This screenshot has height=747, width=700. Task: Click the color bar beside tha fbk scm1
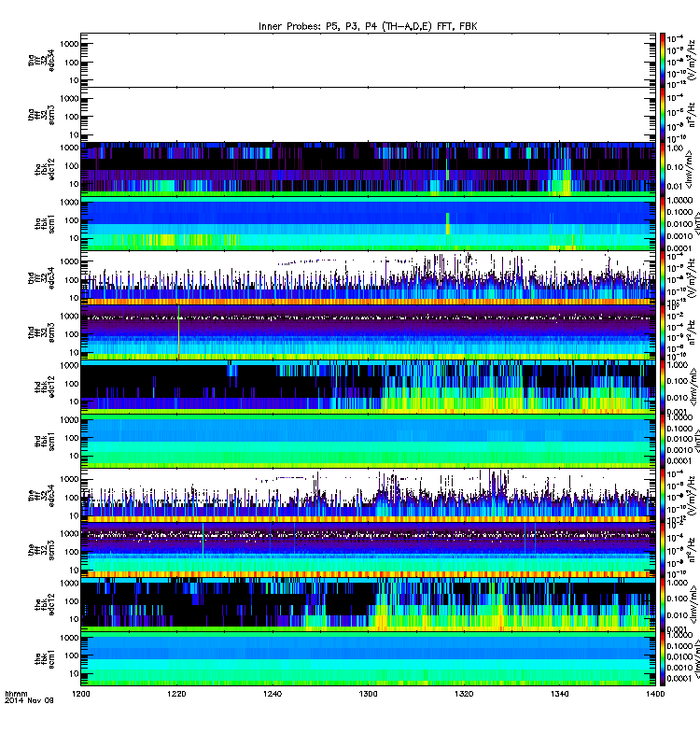click(663, 223)
